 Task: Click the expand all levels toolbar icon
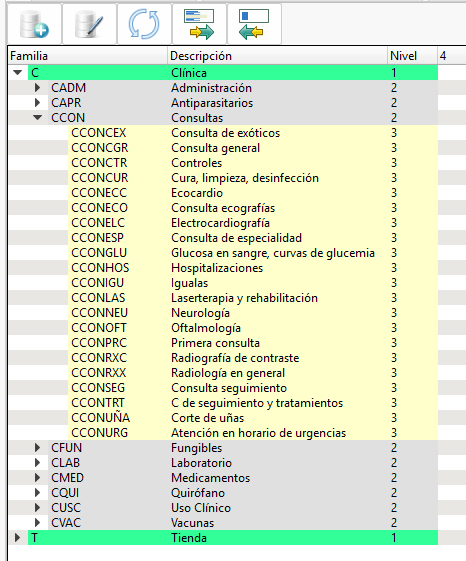click(x=199, y=24)
